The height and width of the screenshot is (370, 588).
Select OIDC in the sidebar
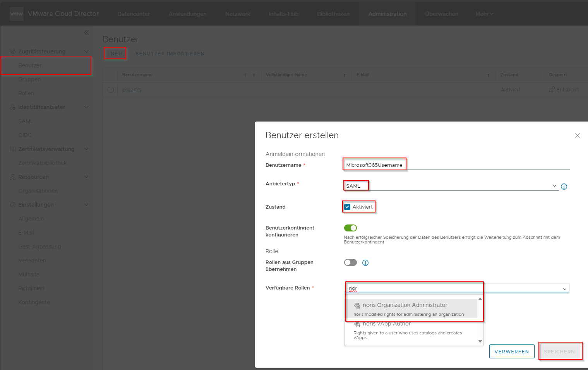click(x=25, y=135)
